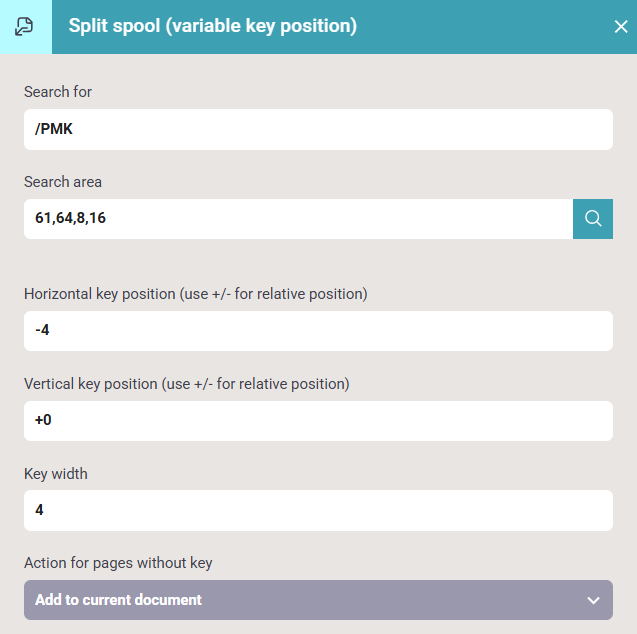Screen dimensions: 637x634
Task: Focus the Search for field containing /PMK
Action: pyautogui.click(x=318, y=130)
